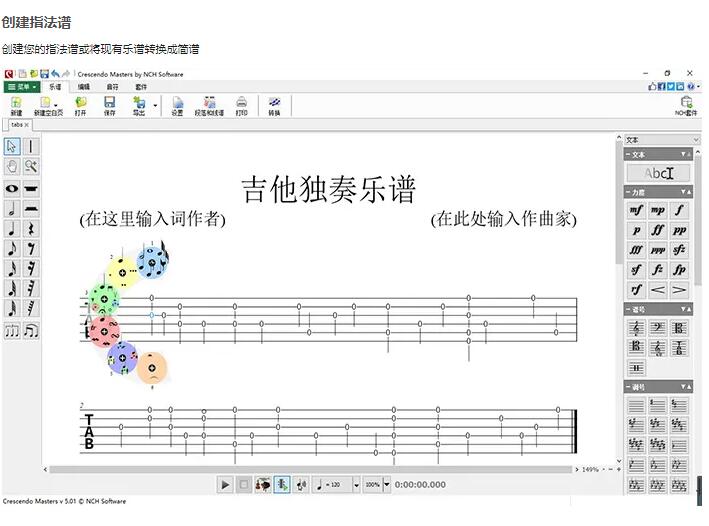
Task: Select the treble clef
Action: (636, 328)
